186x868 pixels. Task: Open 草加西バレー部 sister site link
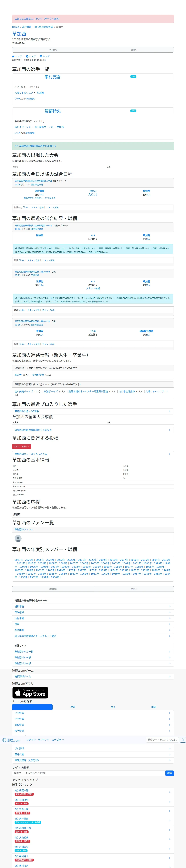point(23,657)
